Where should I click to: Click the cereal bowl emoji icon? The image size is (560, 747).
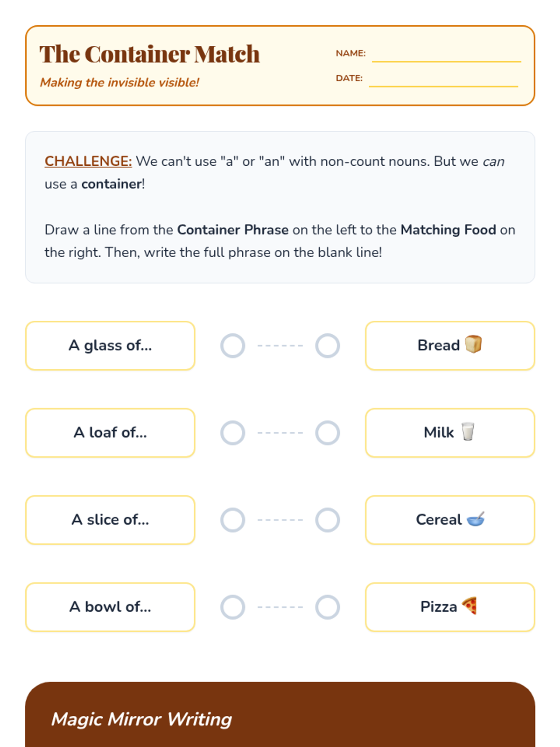point(476,519)
